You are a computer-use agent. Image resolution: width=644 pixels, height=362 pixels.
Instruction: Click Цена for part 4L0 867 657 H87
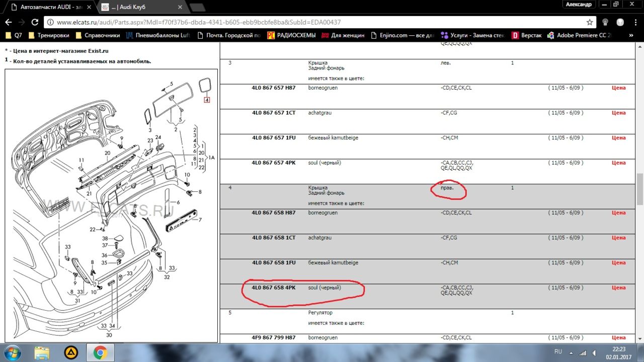tap(618, 88)
